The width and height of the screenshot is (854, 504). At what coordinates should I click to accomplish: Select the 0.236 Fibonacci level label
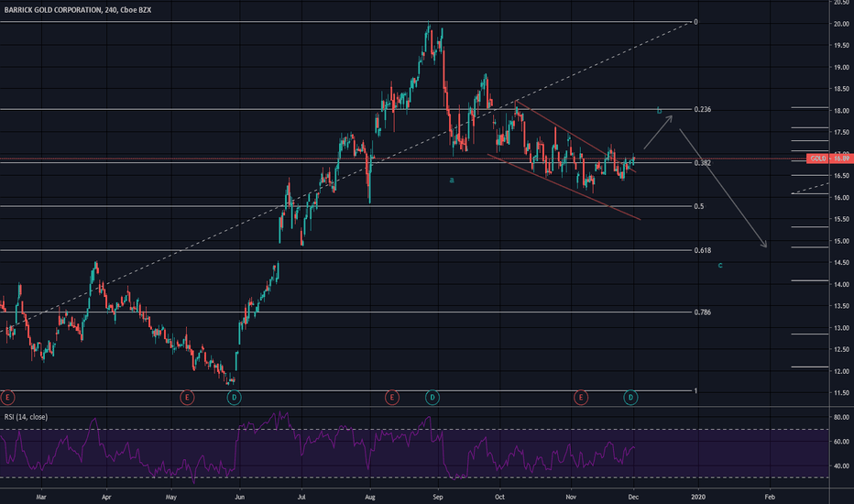[702, 110]
